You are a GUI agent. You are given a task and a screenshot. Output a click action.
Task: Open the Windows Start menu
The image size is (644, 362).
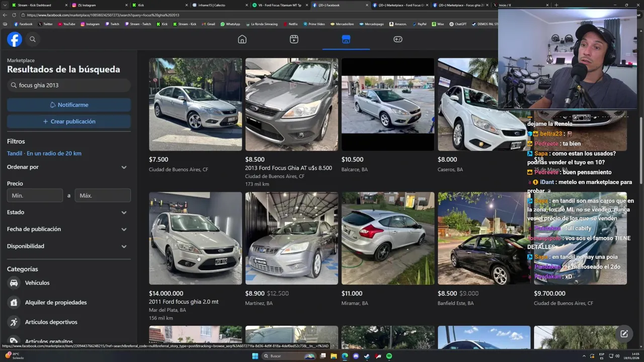255,356
